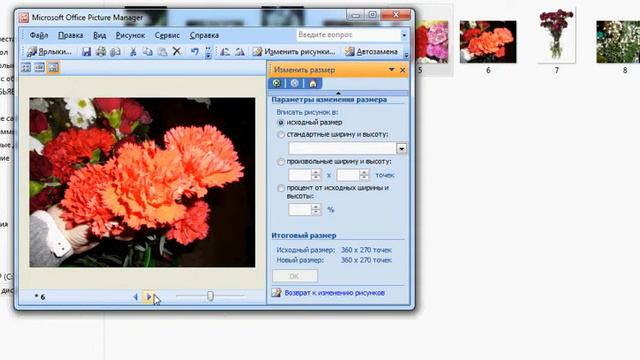640x360 pixels.
Task: Apply Автозамена auto correction
Action: (x=371, y=52)
